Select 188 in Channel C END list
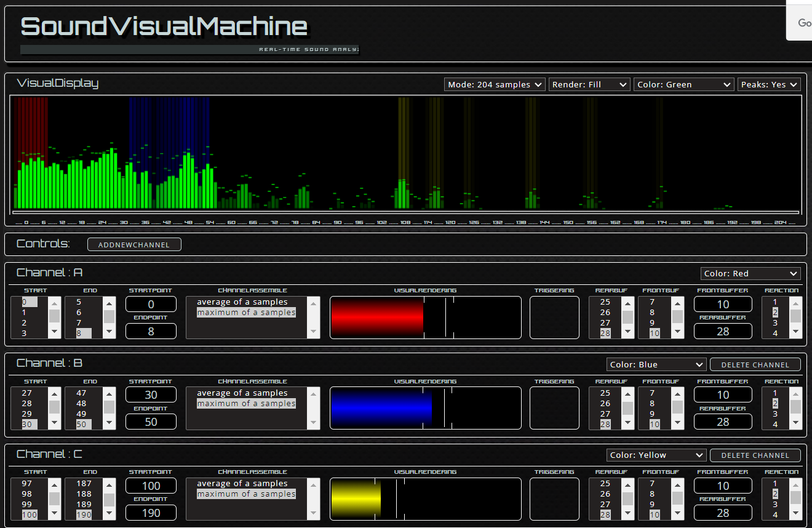 point(84,494)
